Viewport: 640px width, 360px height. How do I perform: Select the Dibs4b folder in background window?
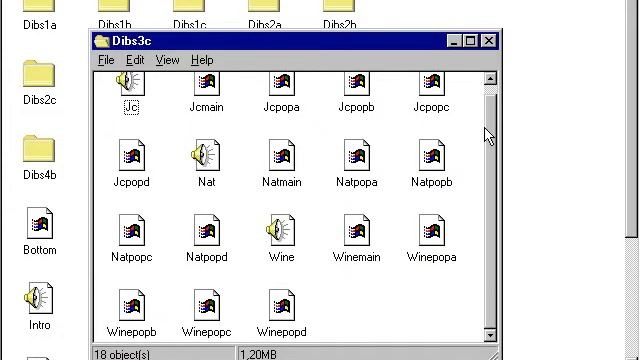[39, 149]
